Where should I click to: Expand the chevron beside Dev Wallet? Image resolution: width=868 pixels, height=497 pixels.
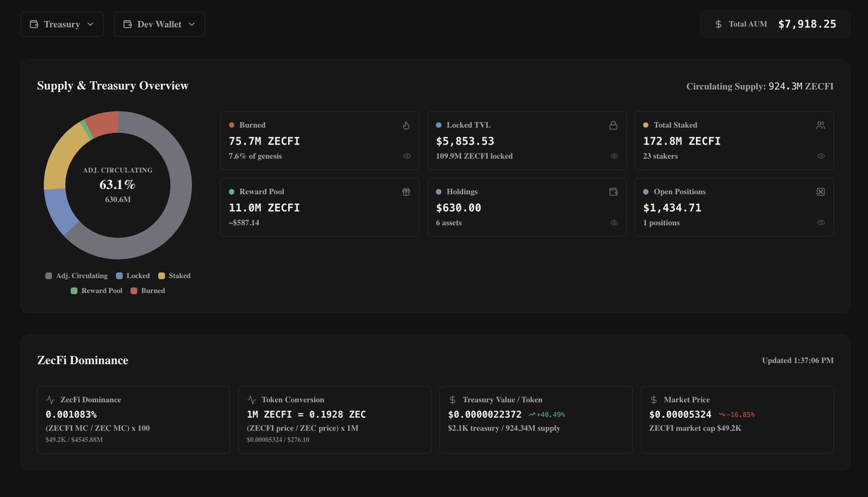(x=192, y=24)
